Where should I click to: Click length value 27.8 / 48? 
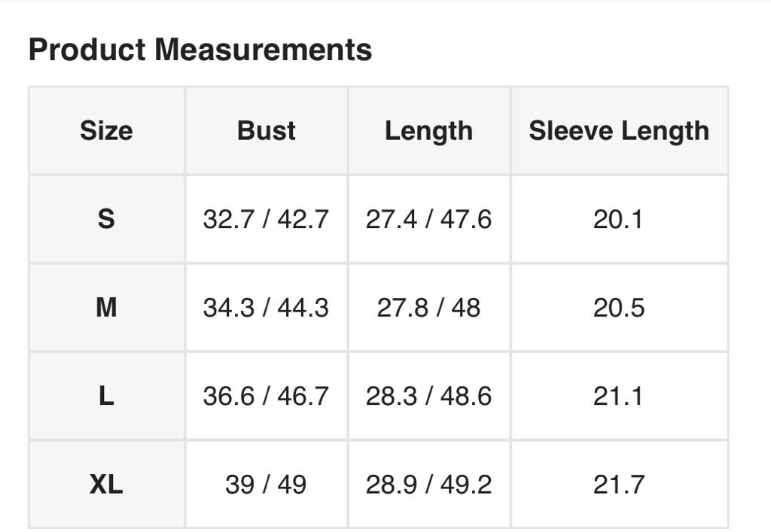click(x=428, y=307)
